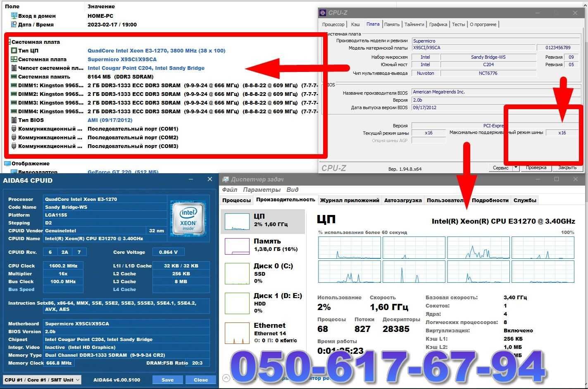Open the Автозагрузка tab

[x=403, y=200]
